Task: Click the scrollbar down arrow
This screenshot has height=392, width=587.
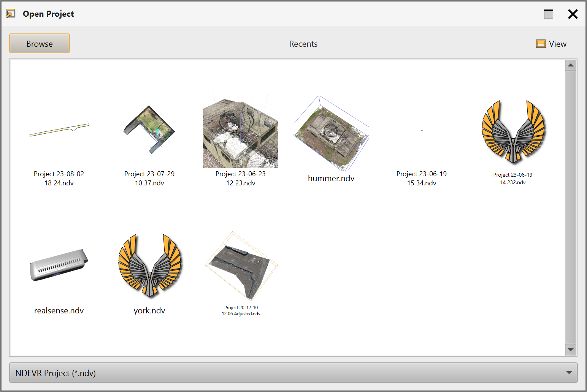Action: pos(570,349)
